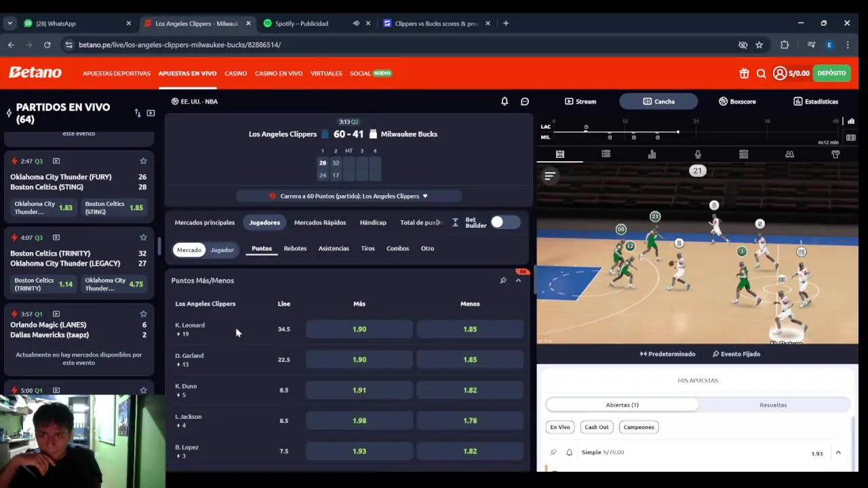Favorite the Boston Celtics (TRINITY) match star

(143, 237)
